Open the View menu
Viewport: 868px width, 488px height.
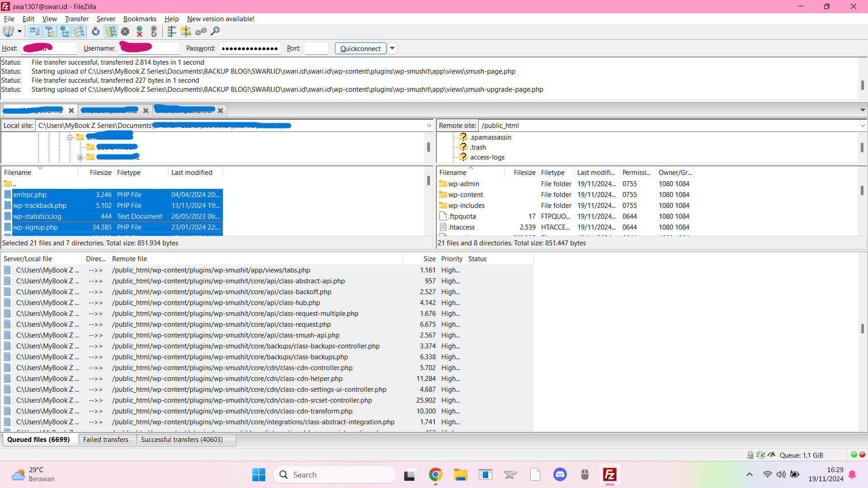(x=50, y=19)
